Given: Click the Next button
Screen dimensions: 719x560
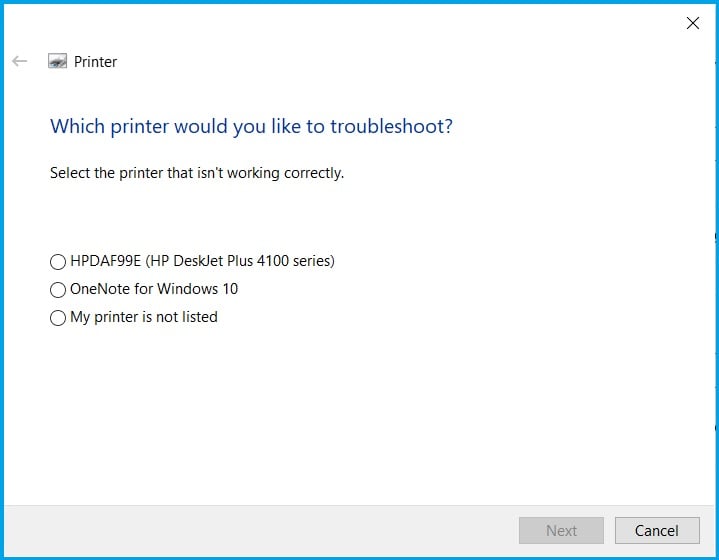Looking at the screenshot, I should point(561,531).
